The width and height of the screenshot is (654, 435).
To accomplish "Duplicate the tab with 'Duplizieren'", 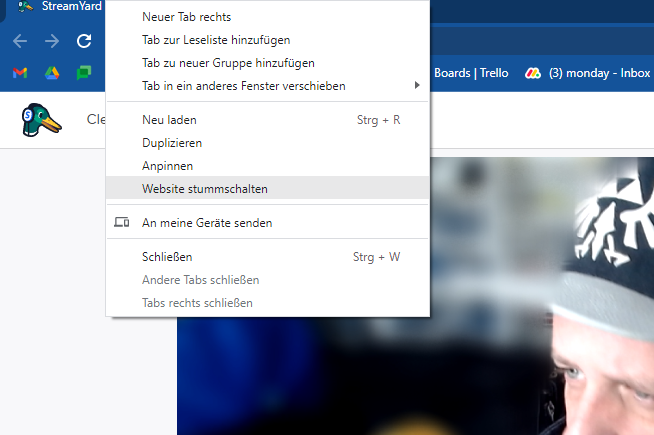I will click(172, 143).
